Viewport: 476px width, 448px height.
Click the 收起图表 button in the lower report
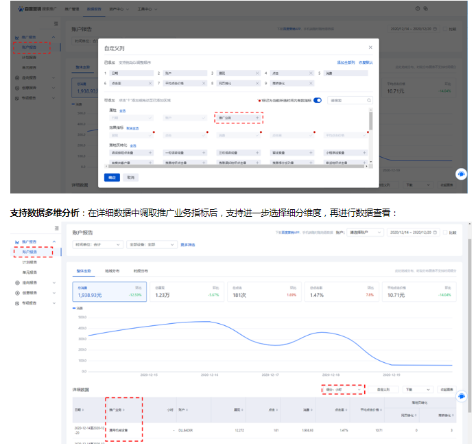[x=447, y=390]
